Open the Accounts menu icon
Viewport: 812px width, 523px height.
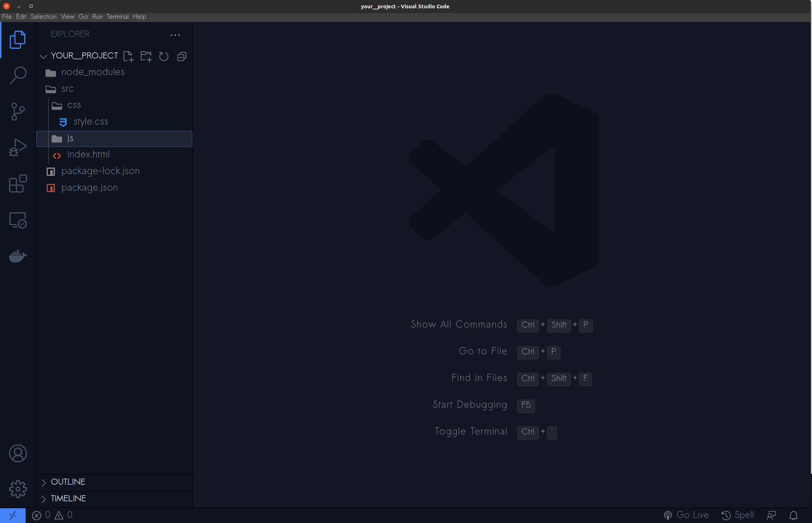(x=18, y=453)
